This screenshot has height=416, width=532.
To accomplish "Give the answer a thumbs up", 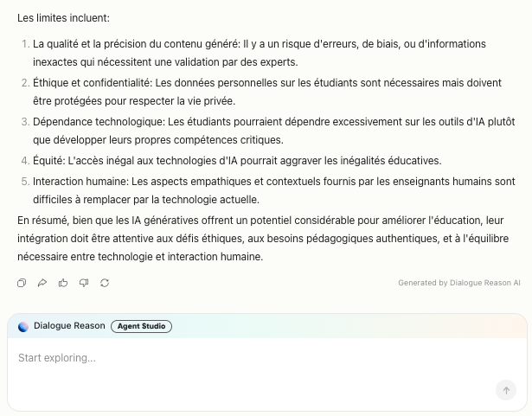I will point(63,283).
